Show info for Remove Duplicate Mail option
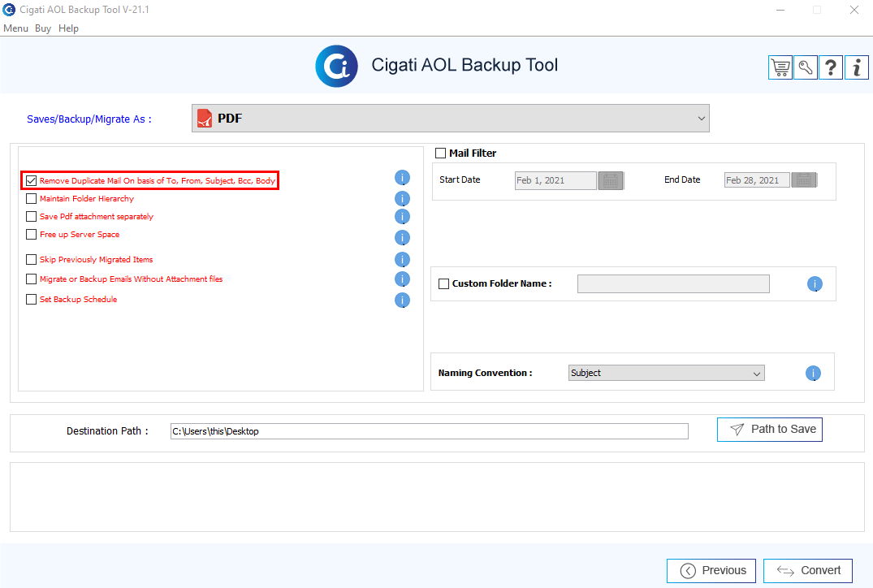 [402, 178]
